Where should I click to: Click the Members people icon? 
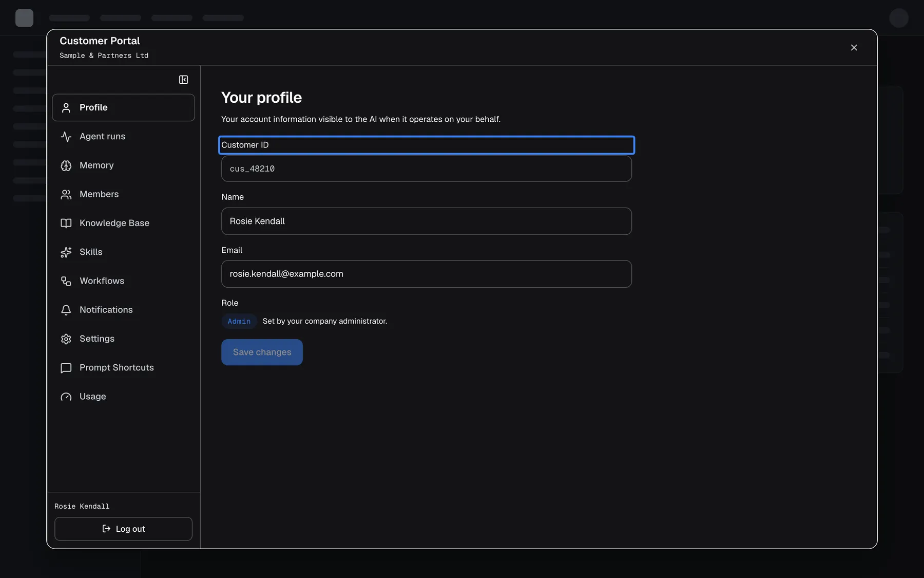[x=66, y=194]
